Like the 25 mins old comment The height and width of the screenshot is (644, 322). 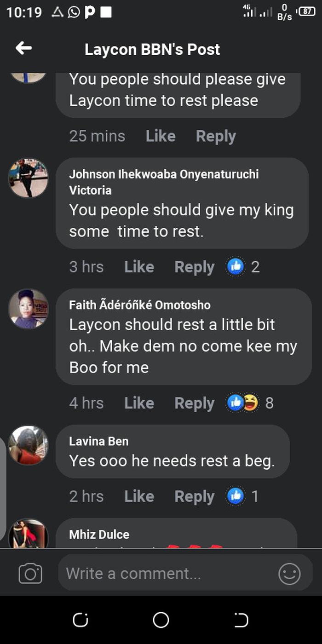161,136
